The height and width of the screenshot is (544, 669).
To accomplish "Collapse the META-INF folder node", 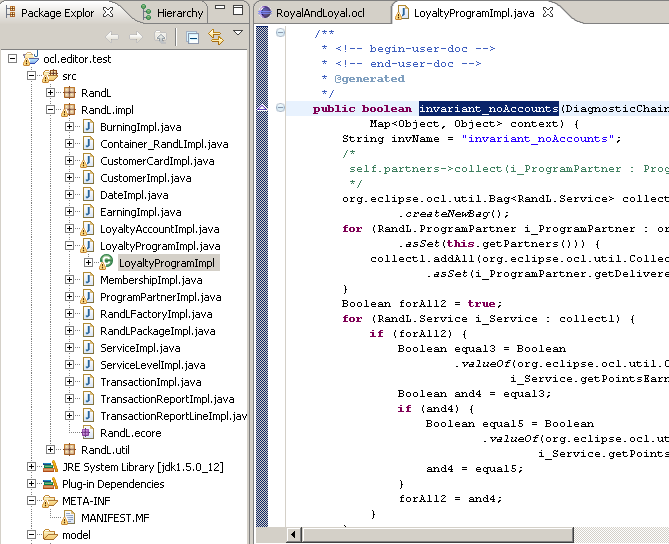I will (32, 500).
